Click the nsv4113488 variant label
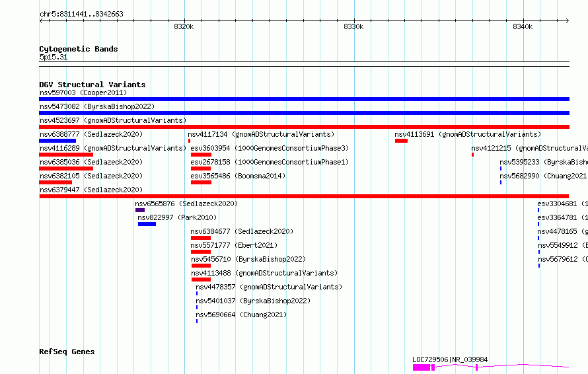The image size is (588, 374). tap(264, 273)
